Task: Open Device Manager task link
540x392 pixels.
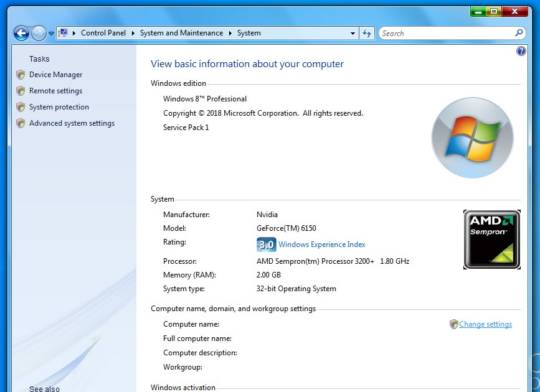Action: click(56, 75)
